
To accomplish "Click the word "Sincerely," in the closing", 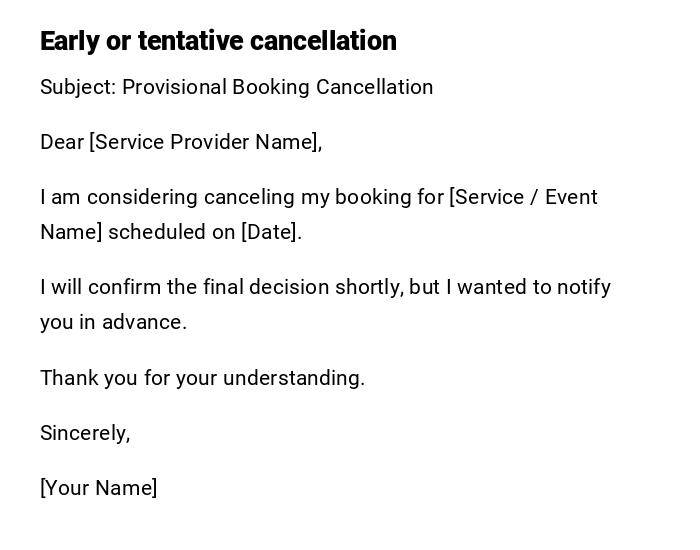I will click(85, 433).
